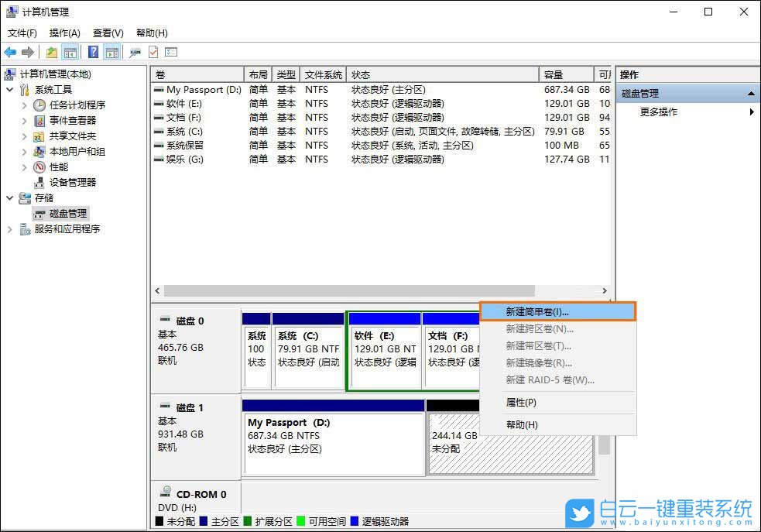Viewport: 761px width, 532px height.
Task: Open the 更多操作 submenu arrow
Action: (x=750, y=111)
